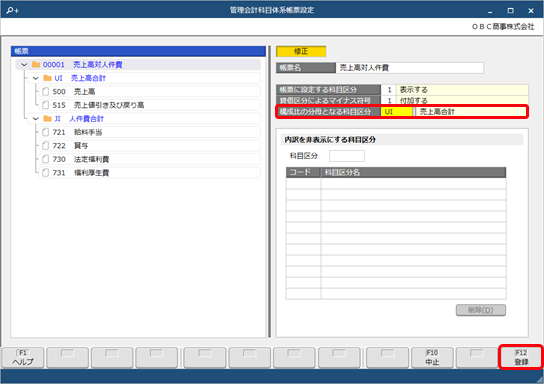Click document icon beside 500 売上高
This screenshot has width=544, height=384.
[45, 92]
